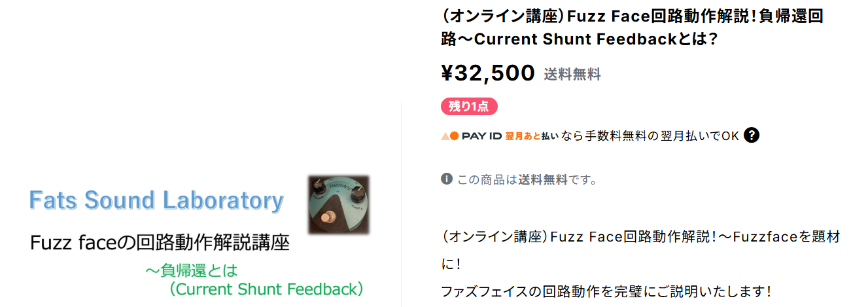Click the Fats Sound Laboratory banner text
This screenshot has height=307, width=868.
pos(156,200)
